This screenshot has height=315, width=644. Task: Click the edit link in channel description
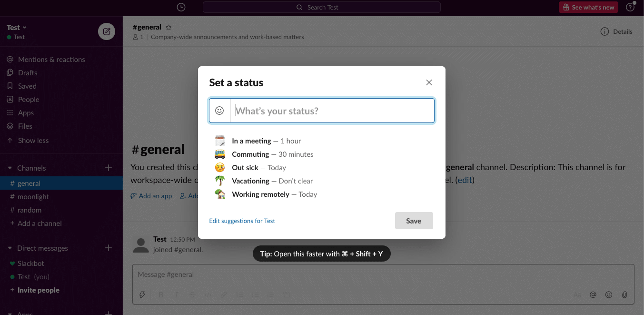(465, 180)
